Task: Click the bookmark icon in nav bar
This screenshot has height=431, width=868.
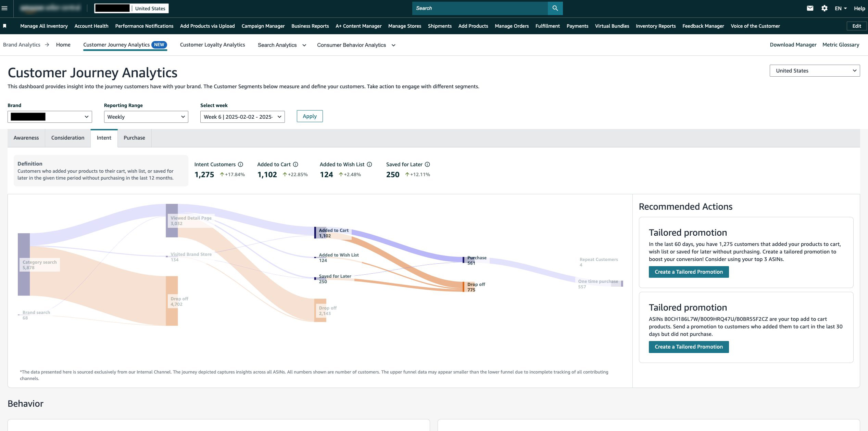Action: coord(5,26)
